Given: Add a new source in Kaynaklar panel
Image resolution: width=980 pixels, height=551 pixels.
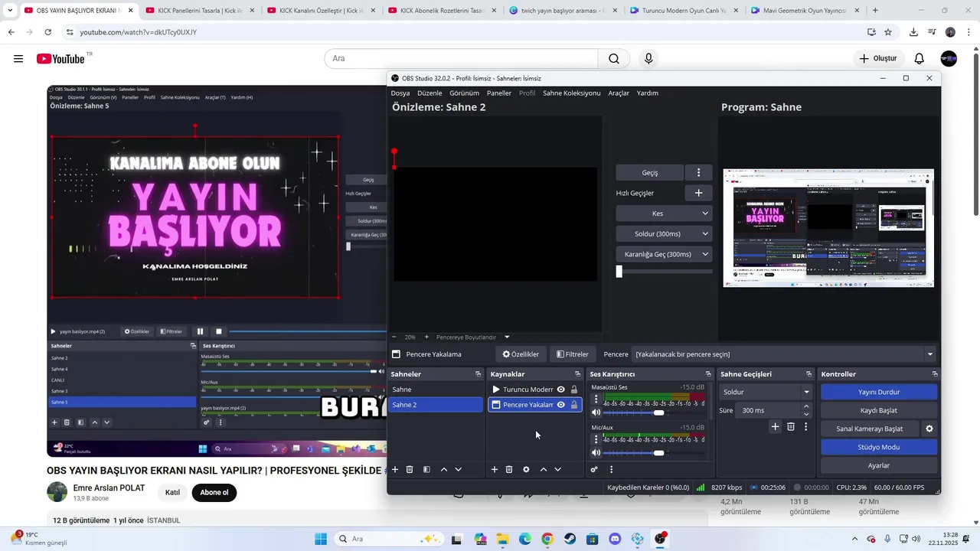Looking at the screenshot, I should [495, 469].
